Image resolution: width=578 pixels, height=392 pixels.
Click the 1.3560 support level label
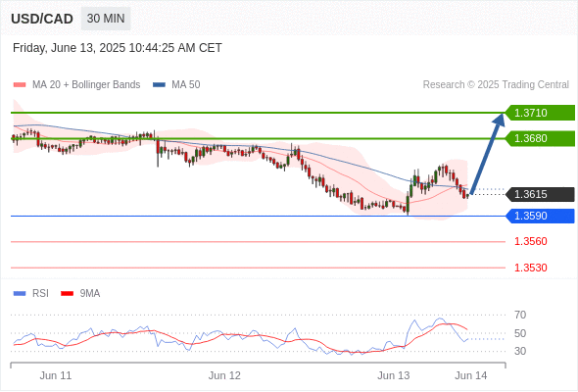(530, 241)
